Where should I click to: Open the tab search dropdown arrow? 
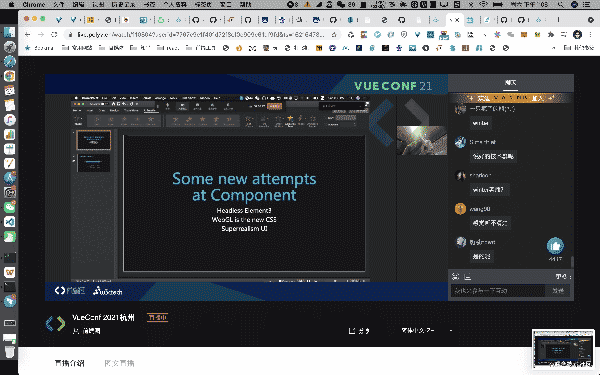pos(590,20)
